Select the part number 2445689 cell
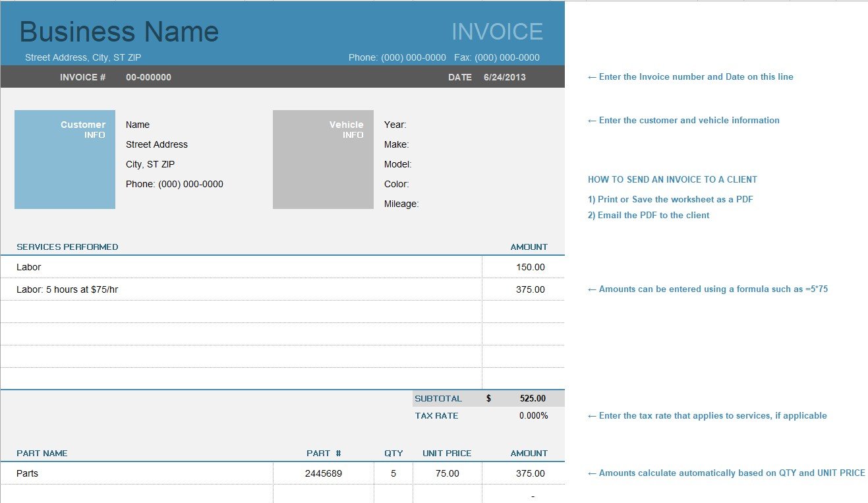 (323, 473)
